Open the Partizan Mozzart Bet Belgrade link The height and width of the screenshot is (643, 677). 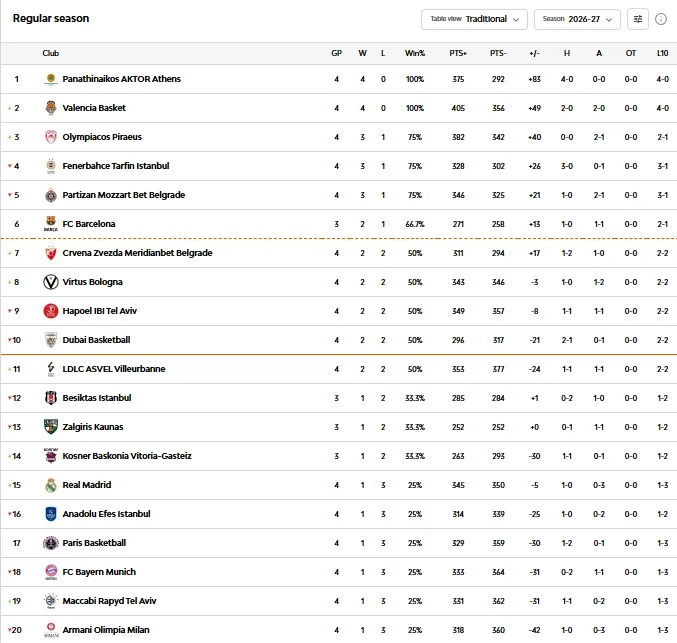123,195
